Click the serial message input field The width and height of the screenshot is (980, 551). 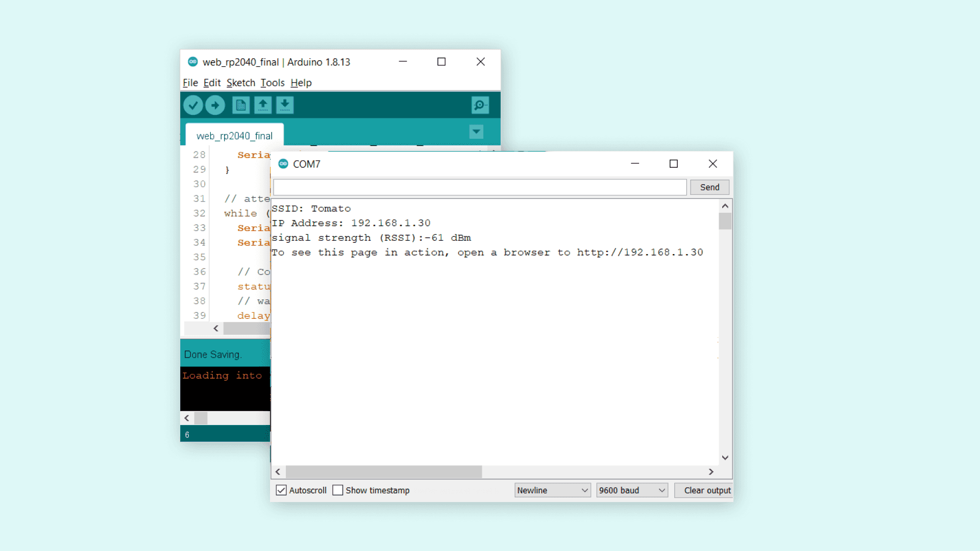point(480,187)
